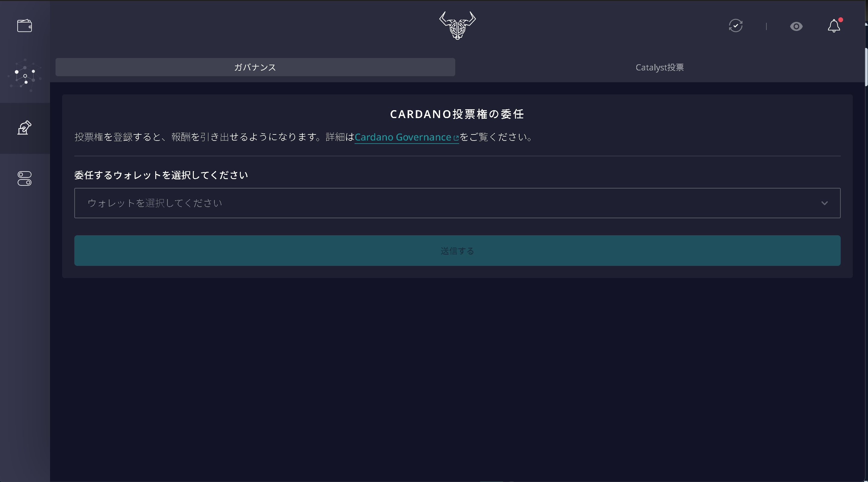The height and width of the screenshot is (482, 868).
Task: Click the page vertical scrollbar
Action: tap(866, 67)
